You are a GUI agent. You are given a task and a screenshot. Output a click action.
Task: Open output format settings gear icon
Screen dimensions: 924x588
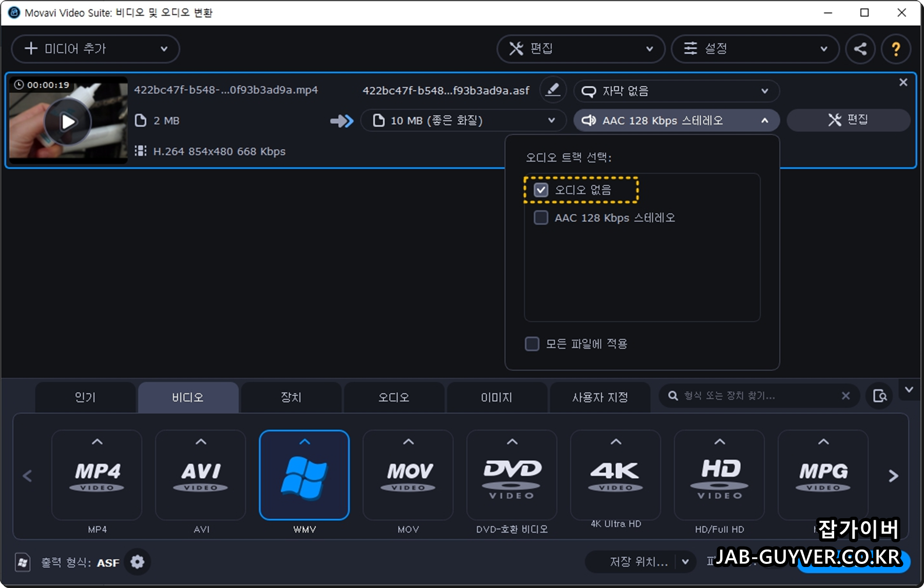(137, 562)
